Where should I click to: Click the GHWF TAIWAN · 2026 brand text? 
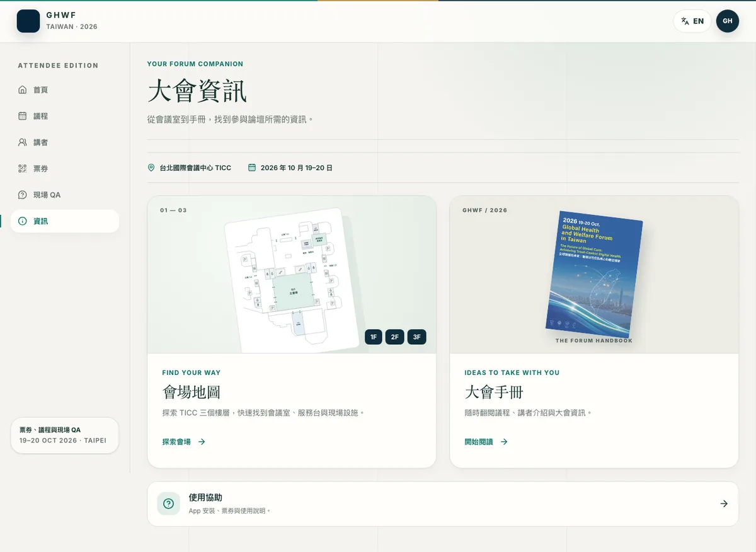click(72, 21)
